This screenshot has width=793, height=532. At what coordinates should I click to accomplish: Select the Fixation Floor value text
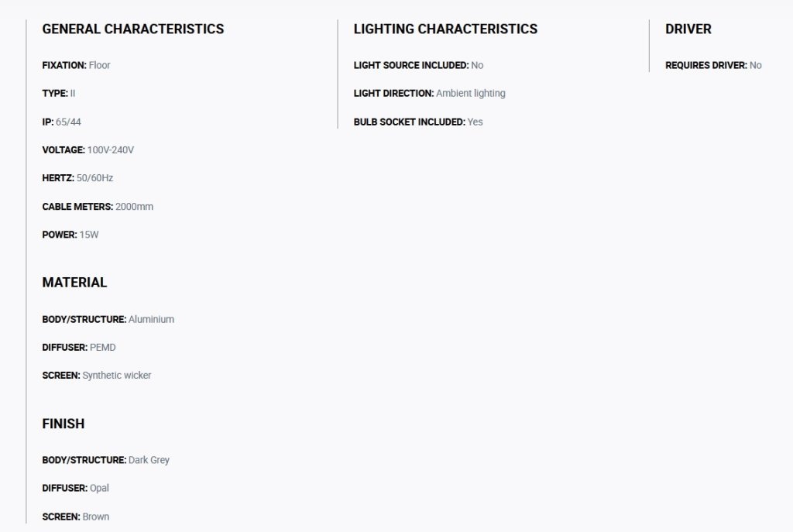100,65
